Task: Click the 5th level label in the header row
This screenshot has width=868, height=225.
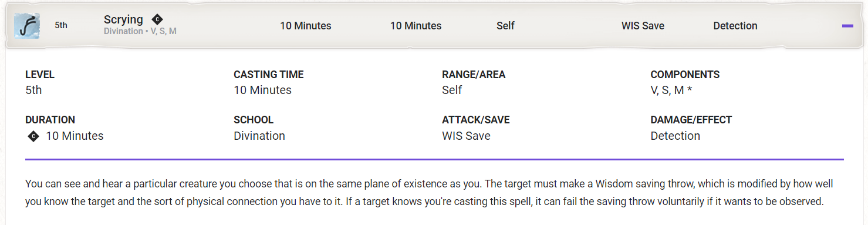Action: 61,26
